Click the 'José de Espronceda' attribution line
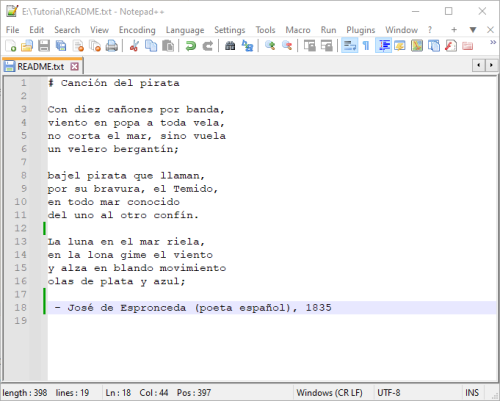 point(193,308)
